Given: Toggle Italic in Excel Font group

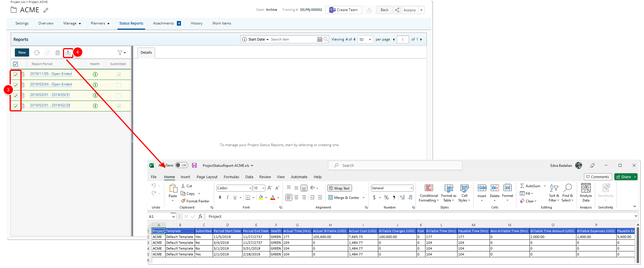Looking at the screenshot, I should click(x=228, y=197).
